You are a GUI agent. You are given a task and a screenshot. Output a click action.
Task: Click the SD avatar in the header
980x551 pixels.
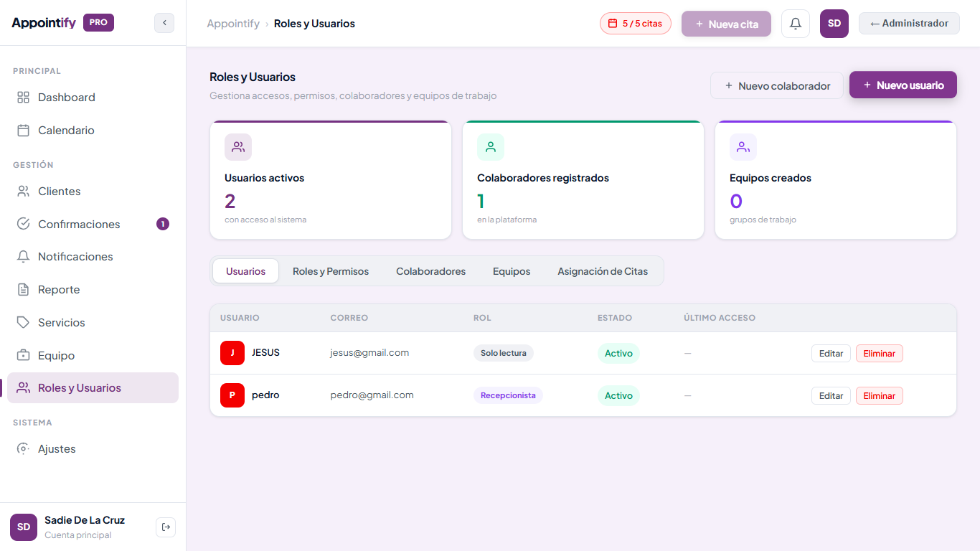point(834,24)
